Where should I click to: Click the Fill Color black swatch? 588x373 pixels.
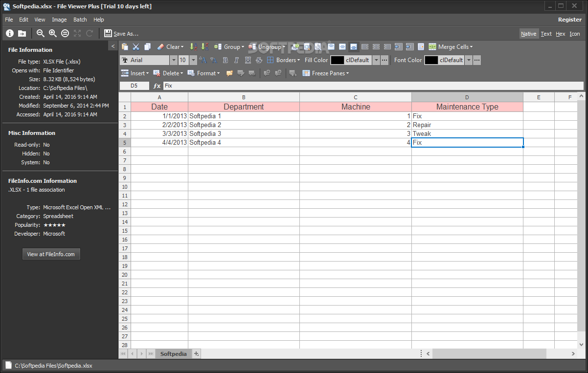[x=337, y=60]
